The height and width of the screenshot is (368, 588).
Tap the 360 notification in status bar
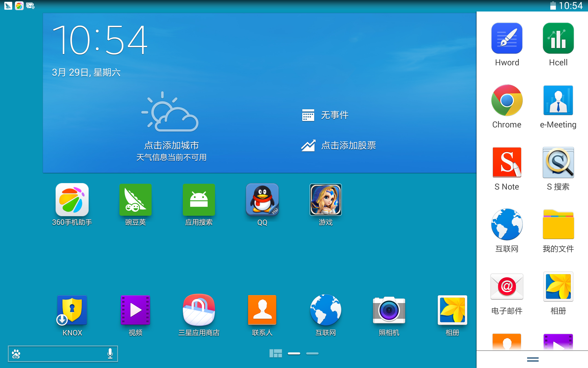(19, 6)
